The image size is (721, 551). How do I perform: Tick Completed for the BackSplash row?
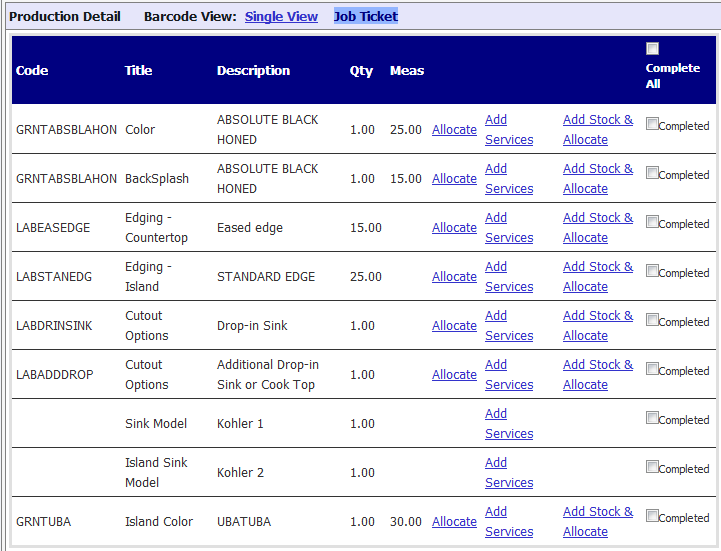click(x=652, y=174)
